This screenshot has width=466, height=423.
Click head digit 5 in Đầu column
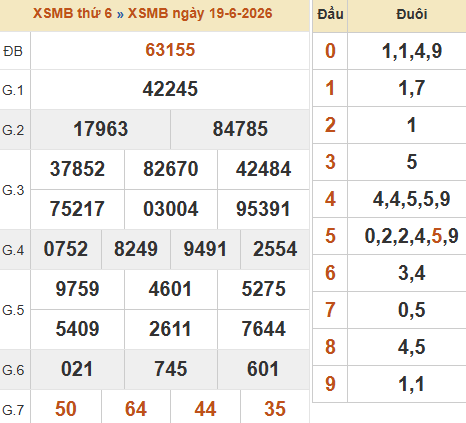[330, 236]
